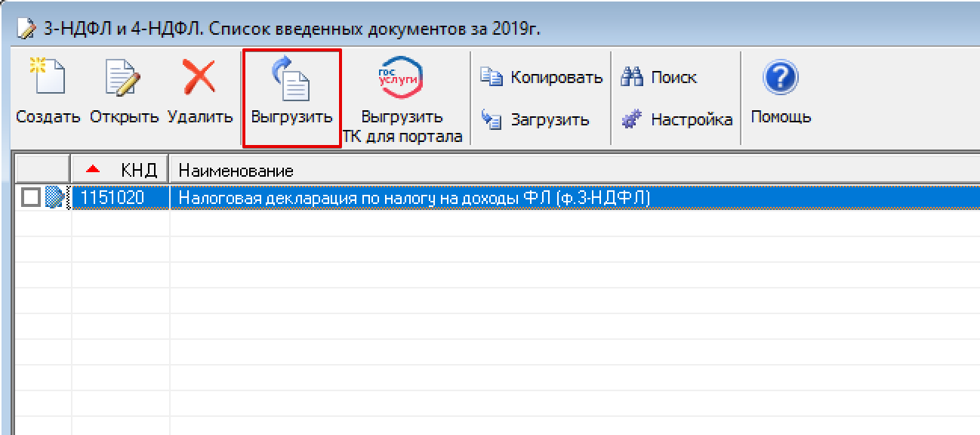The height and width of the screenshot is (435, 980).
Task: Click the document status icon in row 1151020
Action: click(x=54, y=198)
